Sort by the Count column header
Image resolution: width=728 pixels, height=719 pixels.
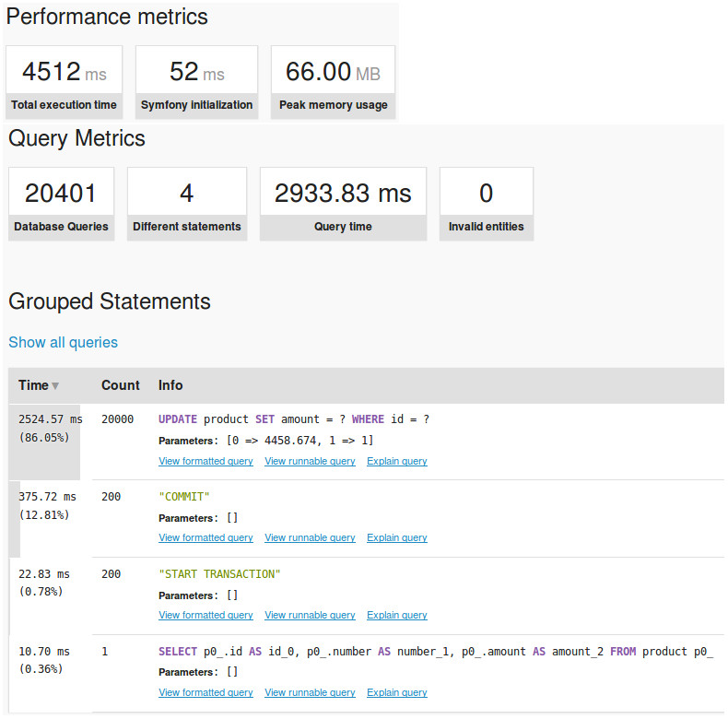tap(120, 385)
